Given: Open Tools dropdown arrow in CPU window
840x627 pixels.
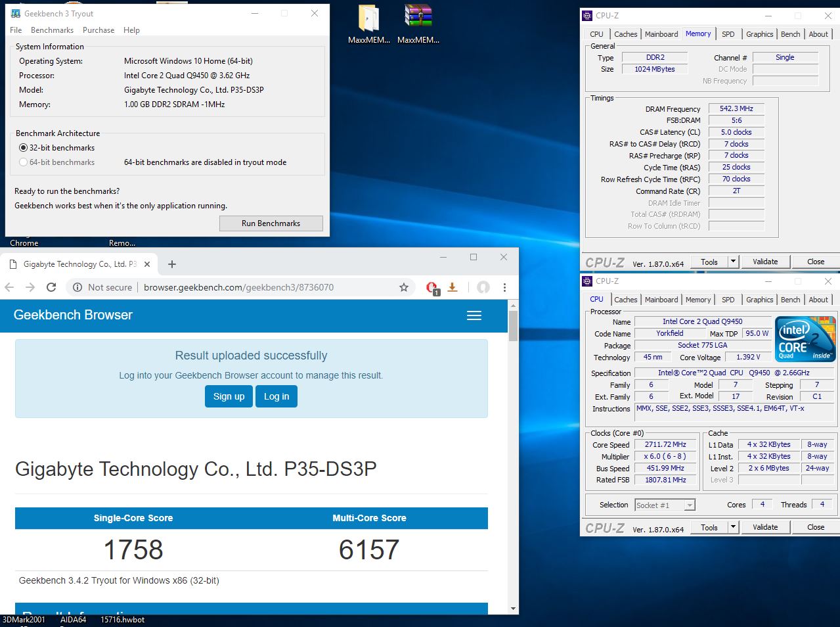Looking at the screenshot, I should [x=734, y=527].
